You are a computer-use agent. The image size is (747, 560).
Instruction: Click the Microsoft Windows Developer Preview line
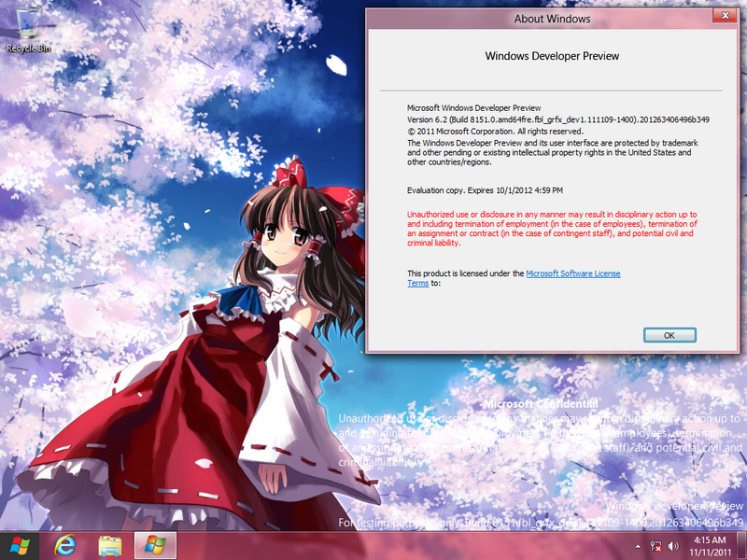(473, 108)
